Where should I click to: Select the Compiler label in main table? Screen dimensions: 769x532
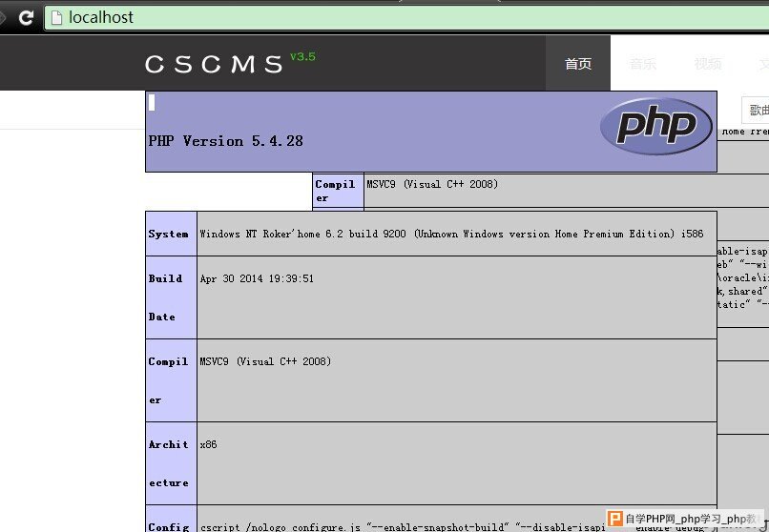tap(171, 380)
